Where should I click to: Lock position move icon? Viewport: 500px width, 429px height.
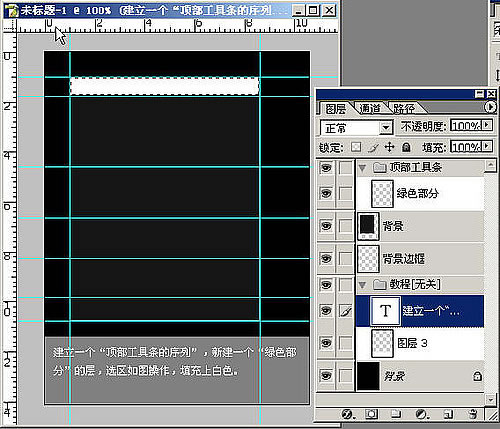click(389, 147)
